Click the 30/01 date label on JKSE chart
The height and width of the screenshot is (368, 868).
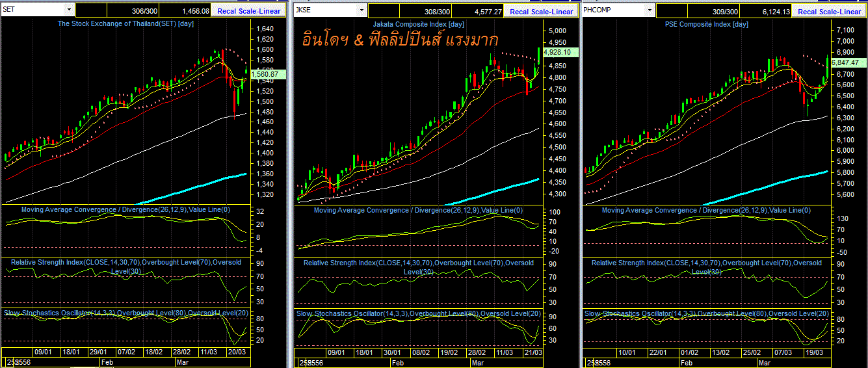point(392,352)
